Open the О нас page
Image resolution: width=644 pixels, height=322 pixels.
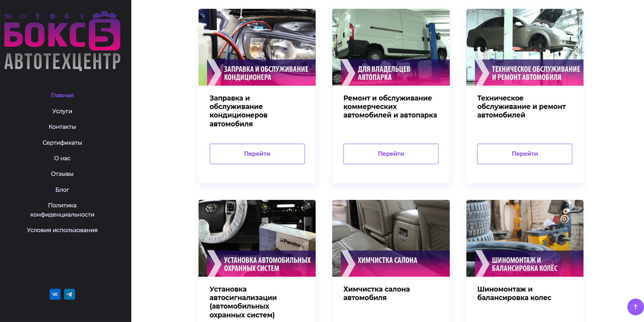click(62, 158)
